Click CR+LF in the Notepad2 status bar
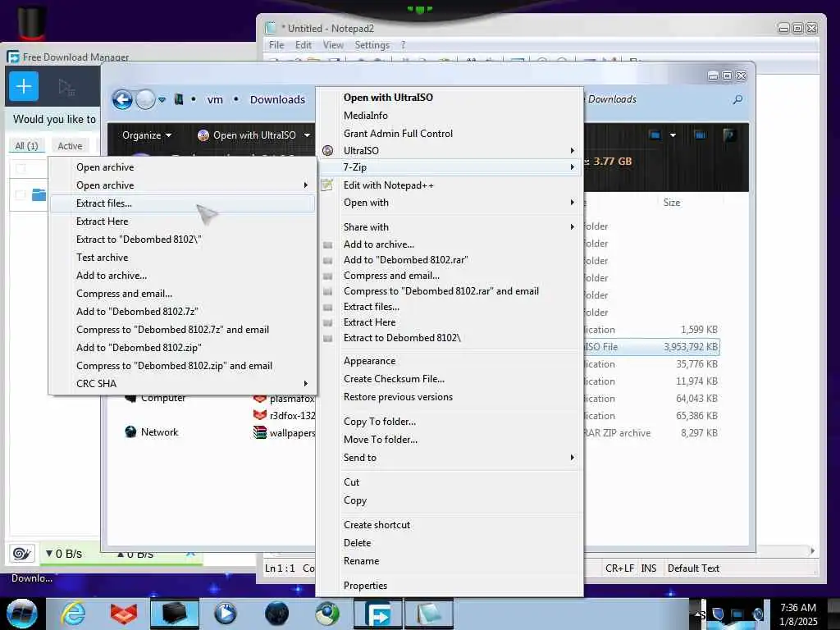Image resolution: width=840 pixels, height=630 pixels. pyautogui.click(x=619, y=568)
